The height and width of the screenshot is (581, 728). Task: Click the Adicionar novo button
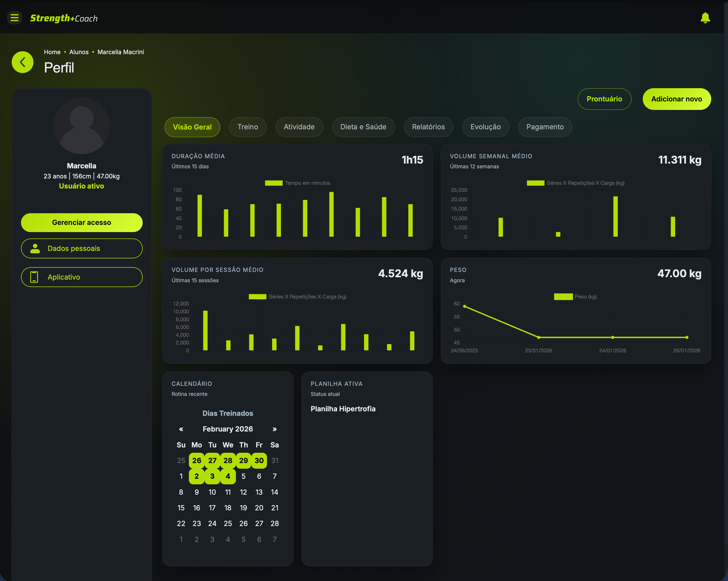[x=676, y=99]
